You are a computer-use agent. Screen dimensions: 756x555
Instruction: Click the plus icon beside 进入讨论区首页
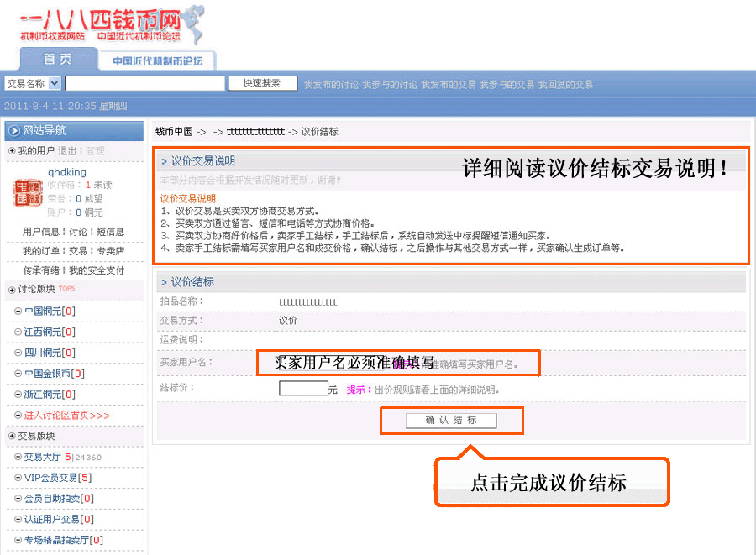click(x=18, y=416)
